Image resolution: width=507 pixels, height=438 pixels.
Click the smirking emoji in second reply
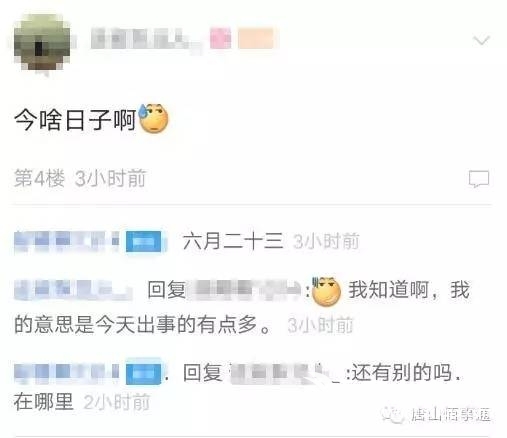point(326,290)
